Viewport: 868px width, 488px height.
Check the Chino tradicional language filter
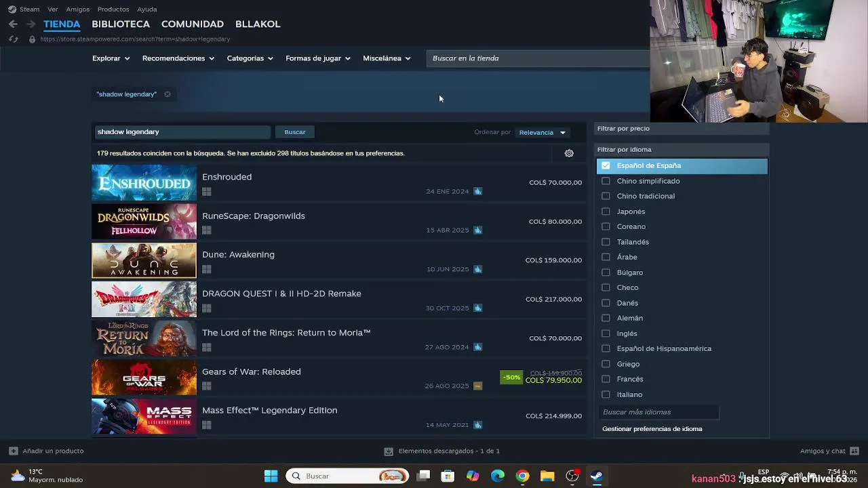pos(606,196)
